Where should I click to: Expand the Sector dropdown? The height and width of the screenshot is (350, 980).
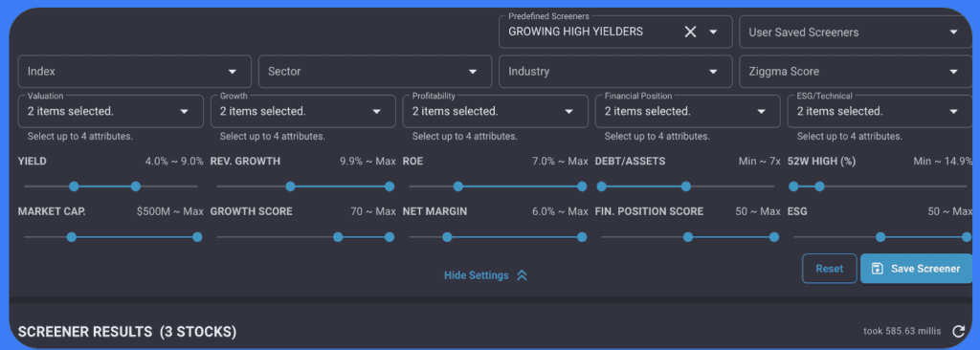pos(375,72)
